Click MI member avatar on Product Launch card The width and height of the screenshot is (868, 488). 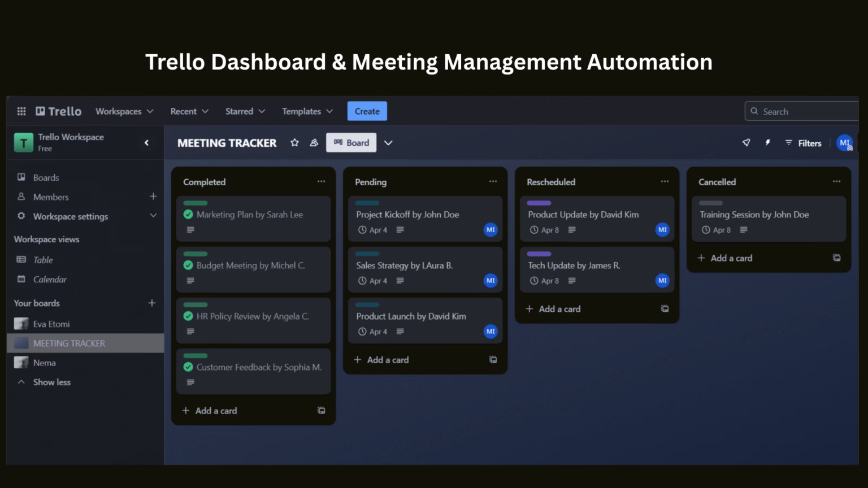point(491,332)
